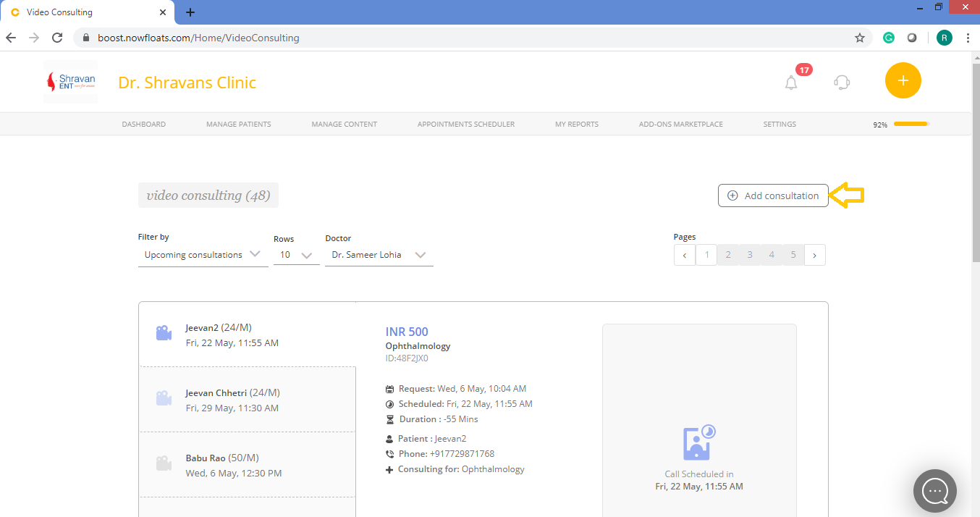980x517 pixels.
Task: Expand the Filter by consultations dropdown
Action: pos(203,255)
